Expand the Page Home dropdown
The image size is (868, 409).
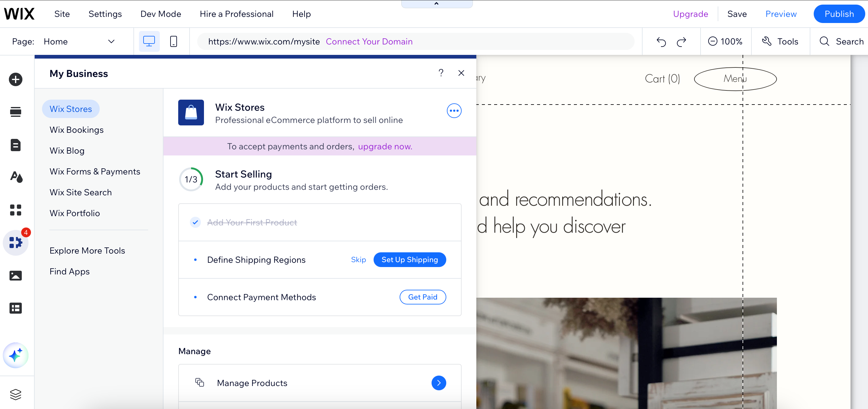click(x=79, y=41)
